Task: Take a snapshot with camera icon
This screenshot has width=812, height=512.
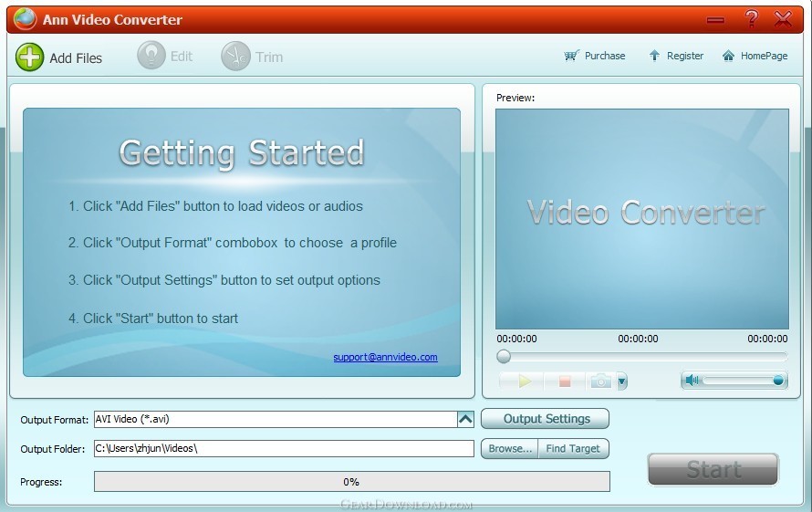Action: pyautogui.click(x=600, y=381)
